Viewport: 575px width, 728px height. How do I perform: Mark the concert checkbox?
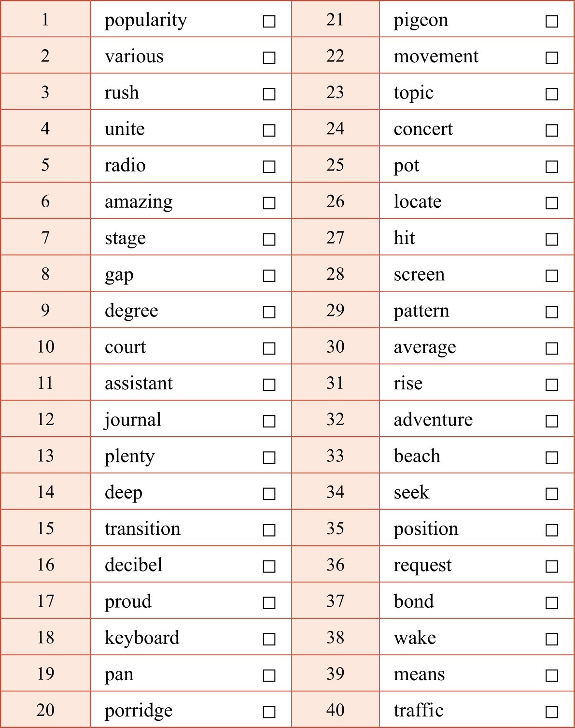coord(552,130)
